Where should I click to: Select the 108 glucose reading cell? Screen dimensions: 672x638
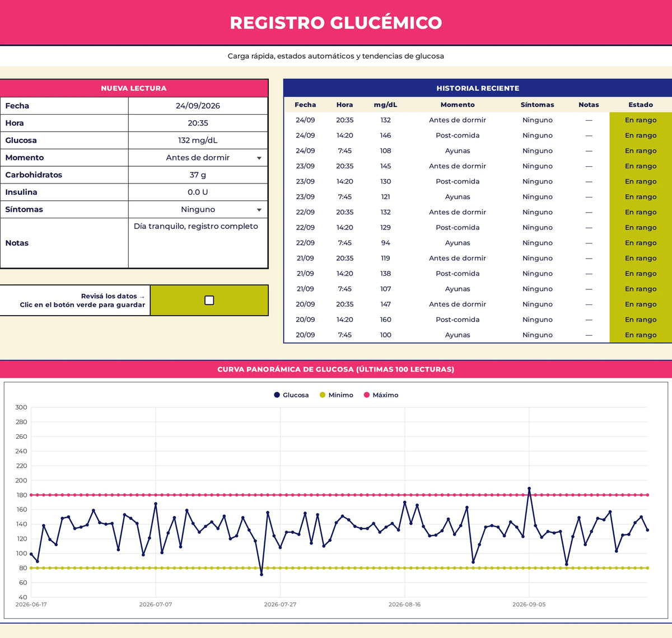tap(385, 151)
